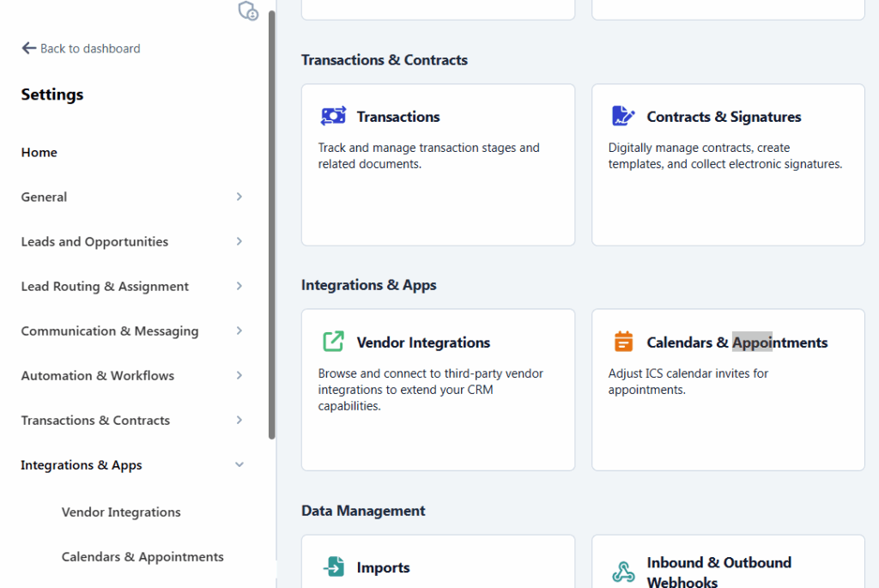Click the Back to dashboard arrow icon
Viewport: 879px width, 588px height.
(x=29, y=48)
